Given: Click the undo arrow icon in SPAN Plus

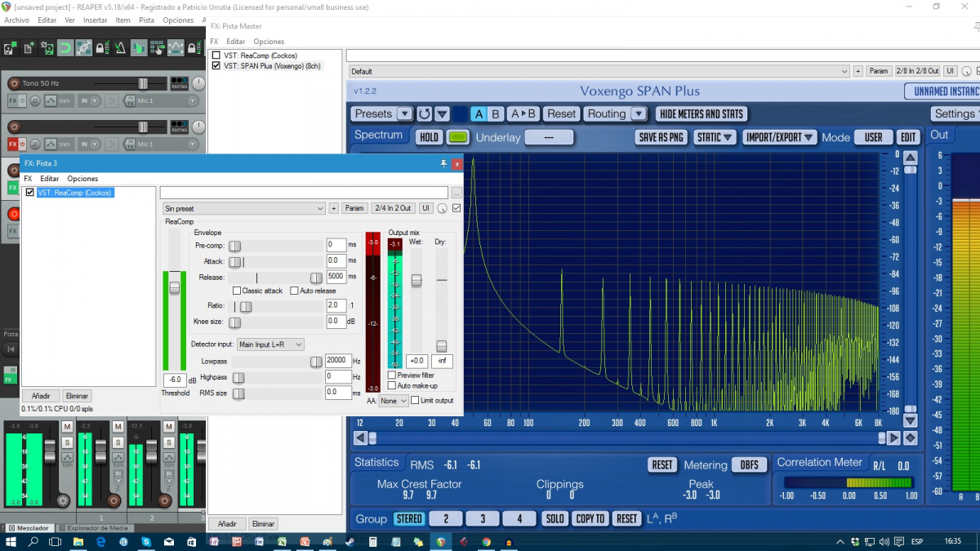Looking at the screenshot, I should coord(424,114).
